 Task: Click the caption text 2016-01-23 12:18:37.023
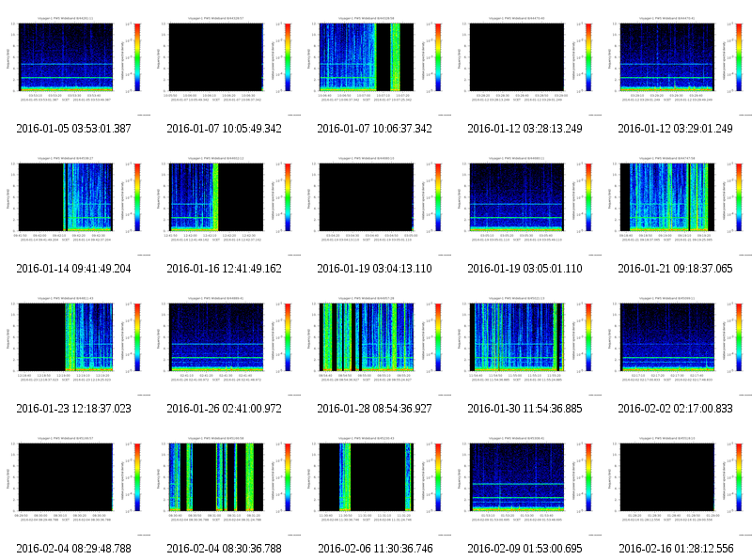tap(73, 409)
